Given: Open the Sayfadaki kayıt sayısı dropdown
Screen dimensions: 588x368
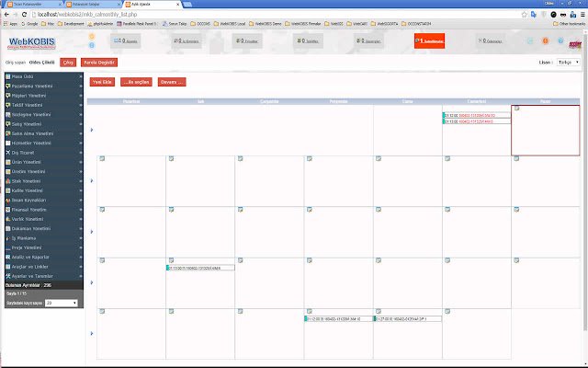Looking at the screenshot, I should [62, 303].
